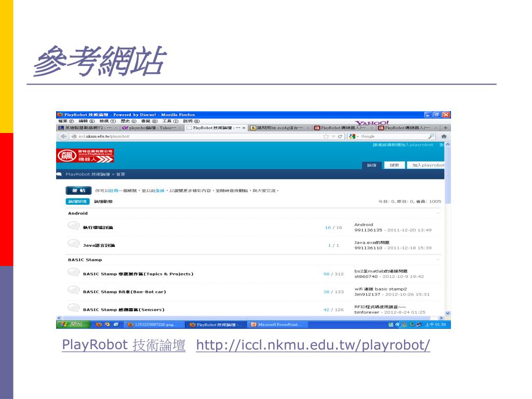Click the third quick launch icon in taskbar
Image resolution: width=532 pixels, height=399 pixels.
coord(116,324)
